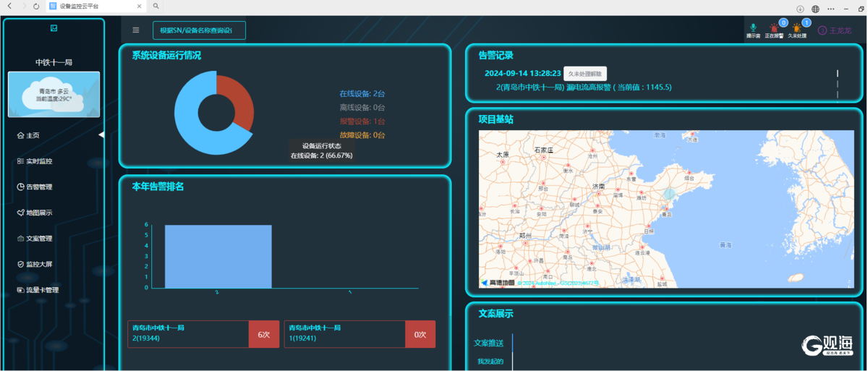Click the SN/设备名称 search input field

coord(199,30)
